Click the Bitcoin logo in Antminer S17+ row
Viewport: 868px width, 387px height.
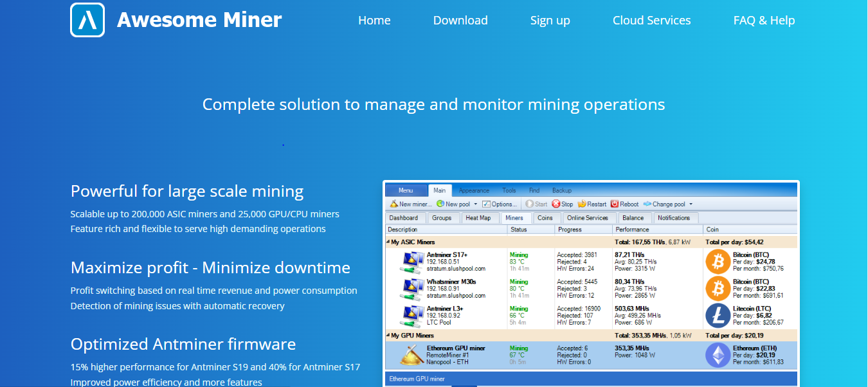click(718, 262)
